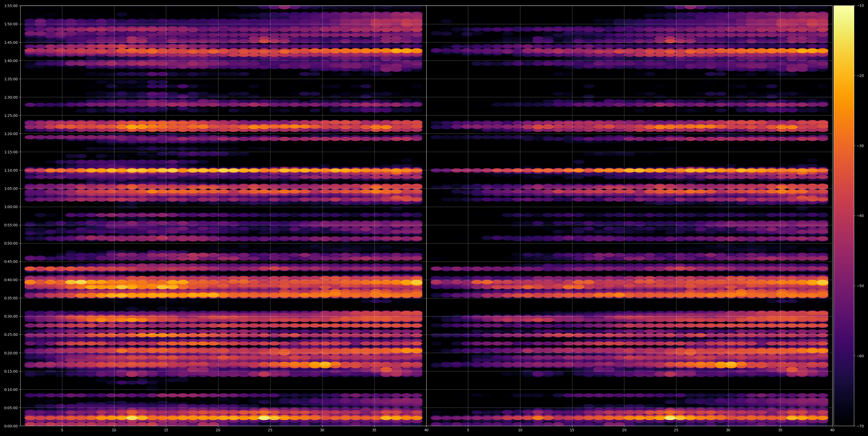Click the 1:40:00 y-axis label

tap(11, 61)
